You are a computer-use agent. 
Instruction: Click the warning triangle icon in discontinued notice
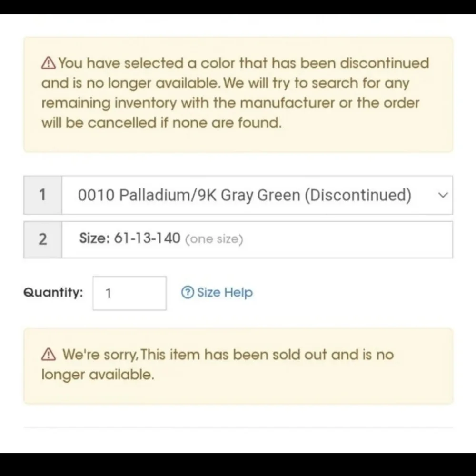[x=49, y=63]
